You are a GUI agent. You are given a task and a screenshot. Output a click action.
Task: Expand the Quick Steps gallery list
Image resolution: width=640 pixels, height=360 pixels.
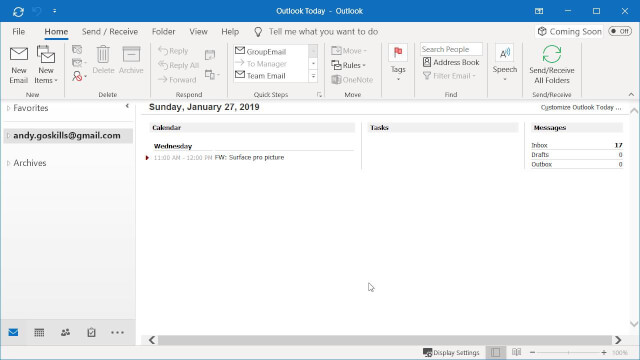tap(313, 76)
